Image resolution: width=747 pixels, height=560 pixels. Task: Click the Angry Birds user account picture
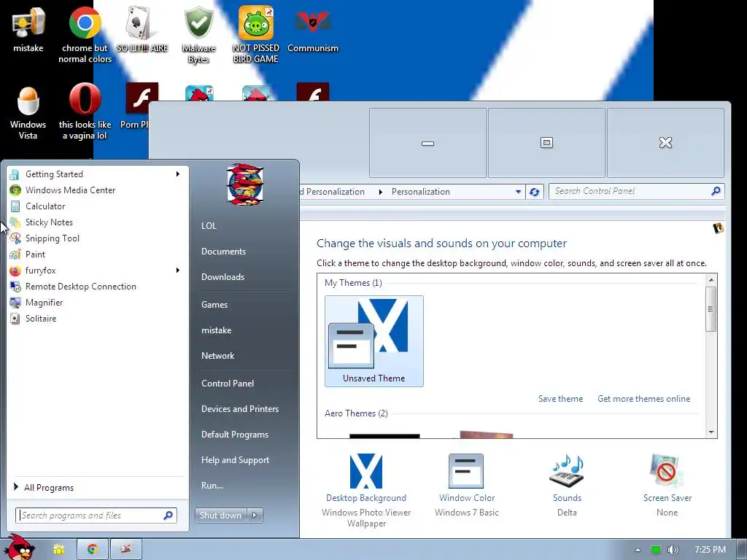pos(245,184)
